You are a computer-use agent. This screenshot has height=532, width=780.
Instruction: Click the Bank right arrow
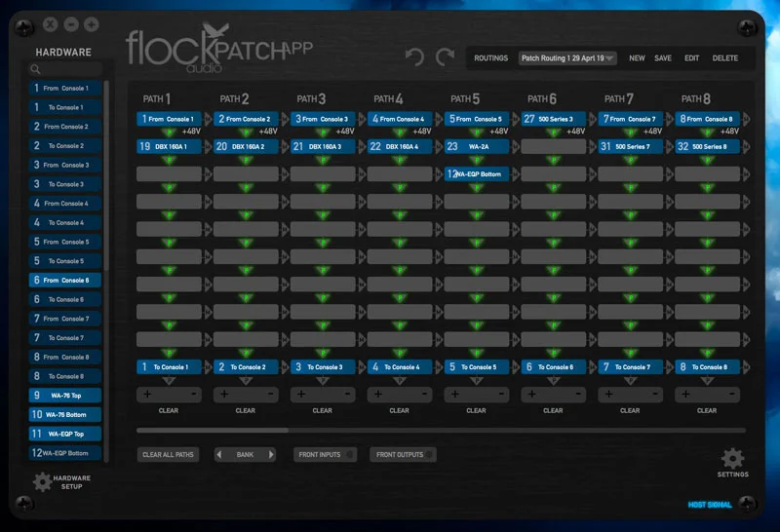[x=271, y=454]
